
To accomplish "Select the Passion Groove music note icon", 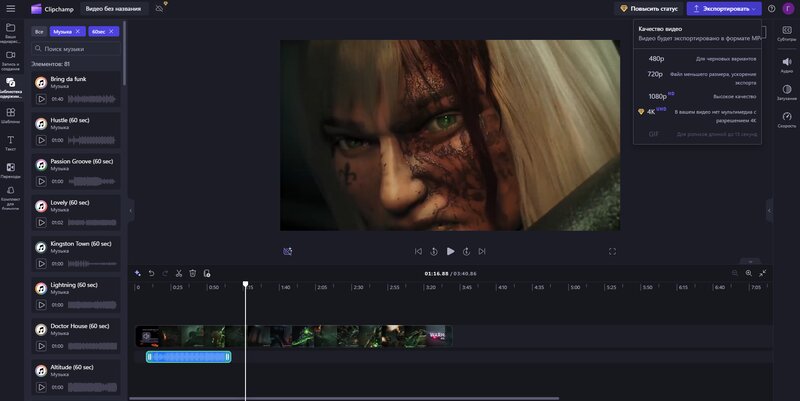I will coord(41,165).
